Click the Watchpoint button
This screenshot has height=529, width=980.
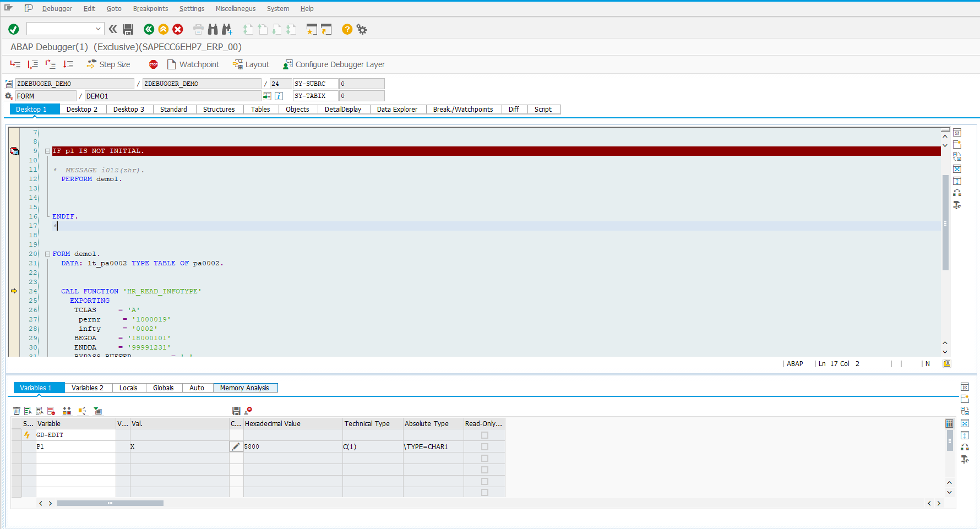click(x=193, y=64)
